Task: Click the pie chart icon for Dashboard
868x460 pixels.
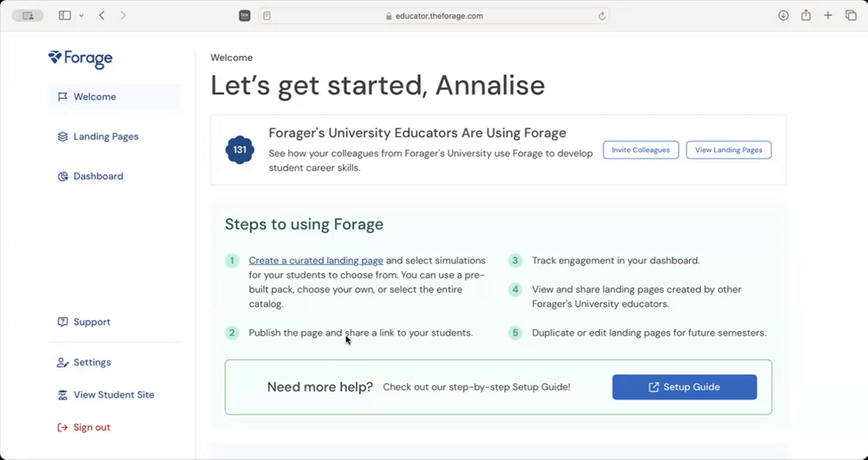Action: 62,176
